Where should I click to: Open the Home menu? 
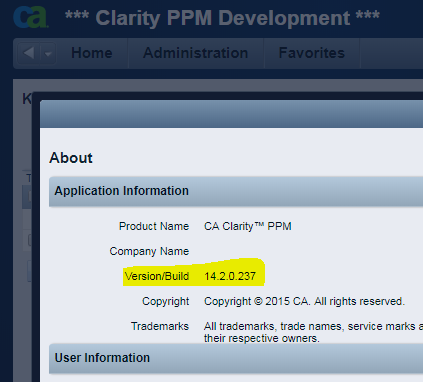92,53
